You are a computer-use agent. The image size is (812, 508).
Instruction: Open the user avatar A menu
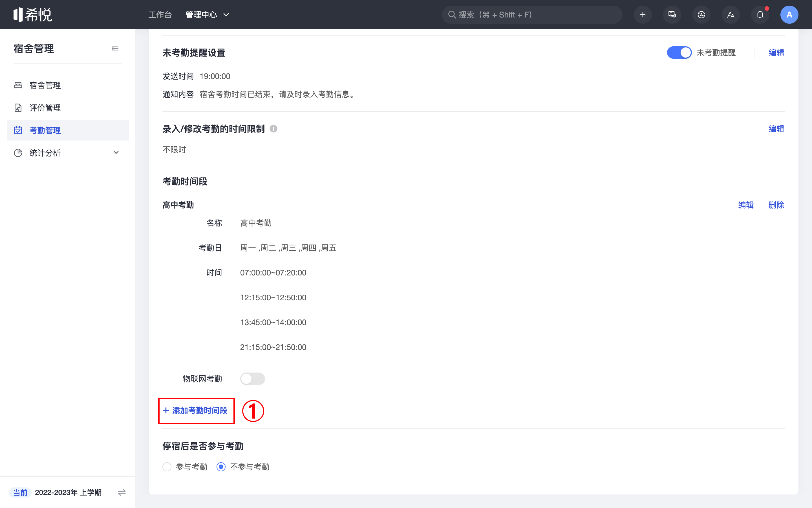789,15
